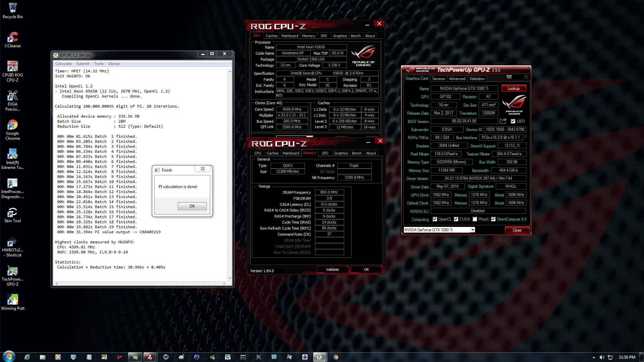Click OK in the Finish dialog
The height and width of the screenshot is (362, 644).
pos(192,206)
